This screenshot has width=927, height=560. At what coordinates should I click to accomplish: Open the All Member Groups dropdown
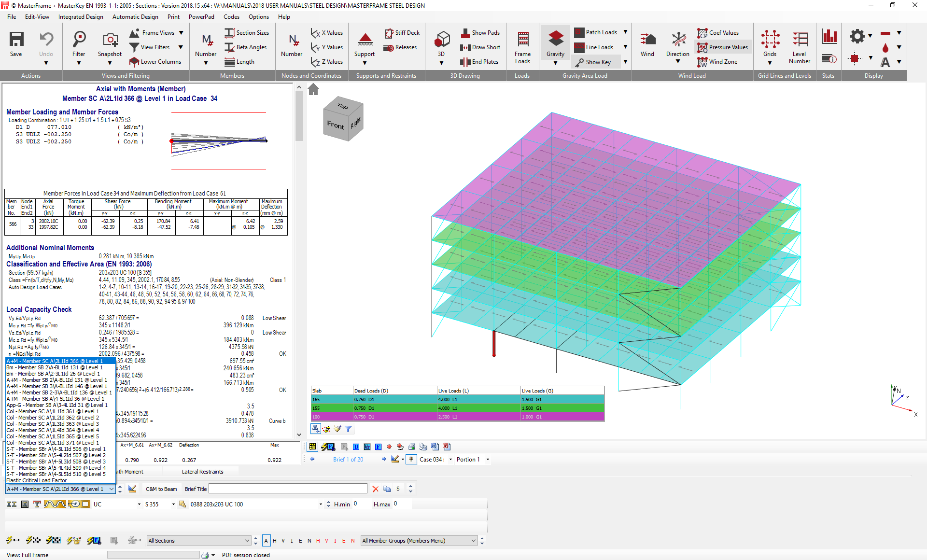[x=473, y=541]
